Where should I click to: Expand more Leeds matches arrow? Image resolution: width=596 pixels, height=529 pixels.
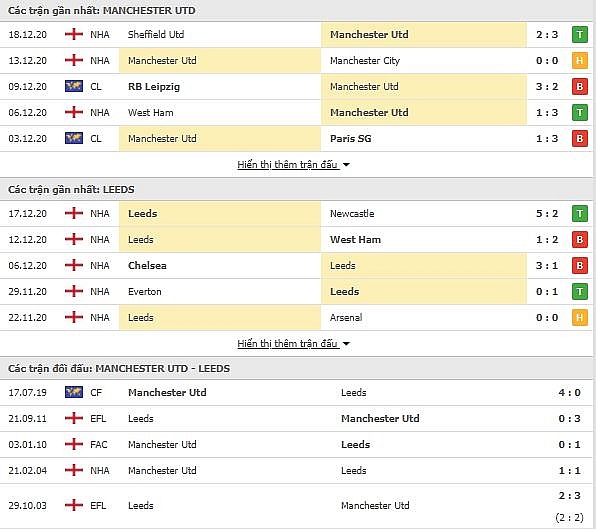click(346, 344)
